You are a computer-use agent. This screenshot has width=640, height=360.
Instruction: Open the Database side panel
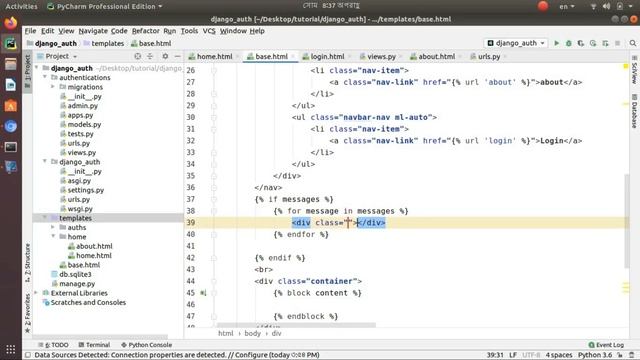[x=634, y=111]
